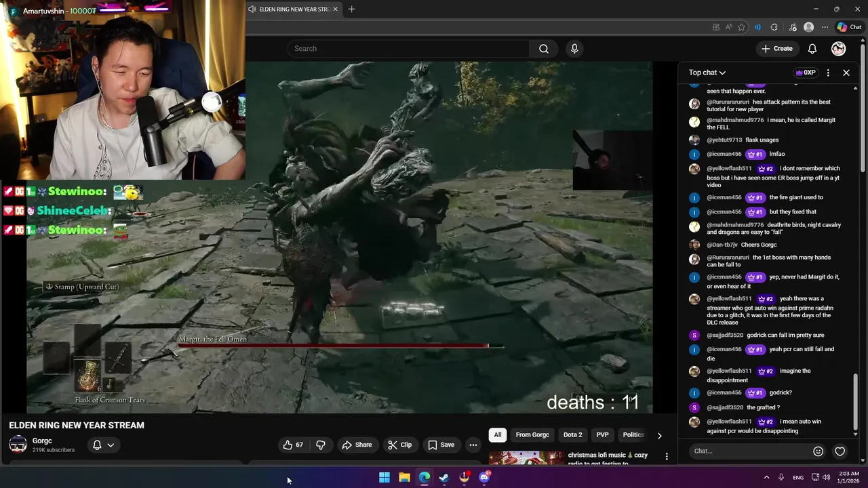Like the video with thumbs up

coord(294,445)
